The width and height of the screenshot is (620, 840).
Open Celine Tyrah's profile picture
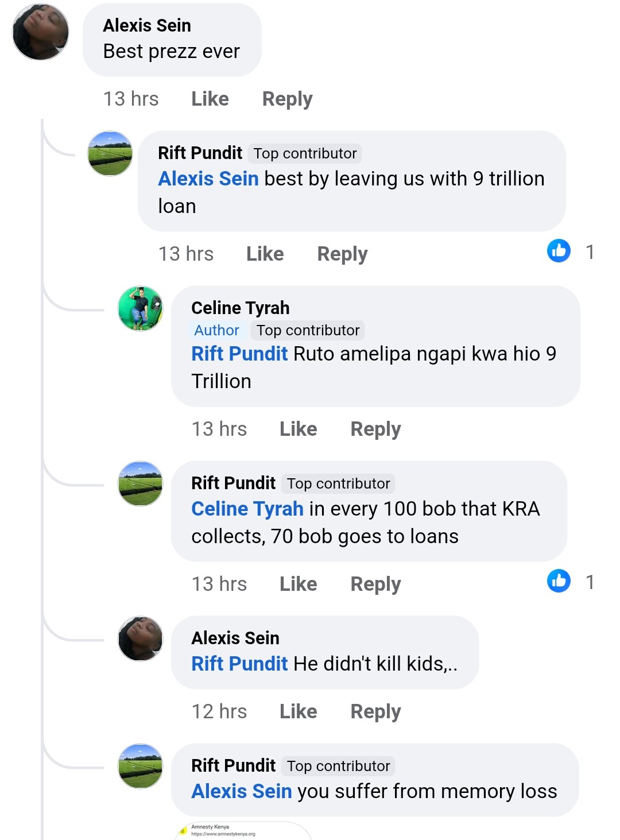coord(140,309)
